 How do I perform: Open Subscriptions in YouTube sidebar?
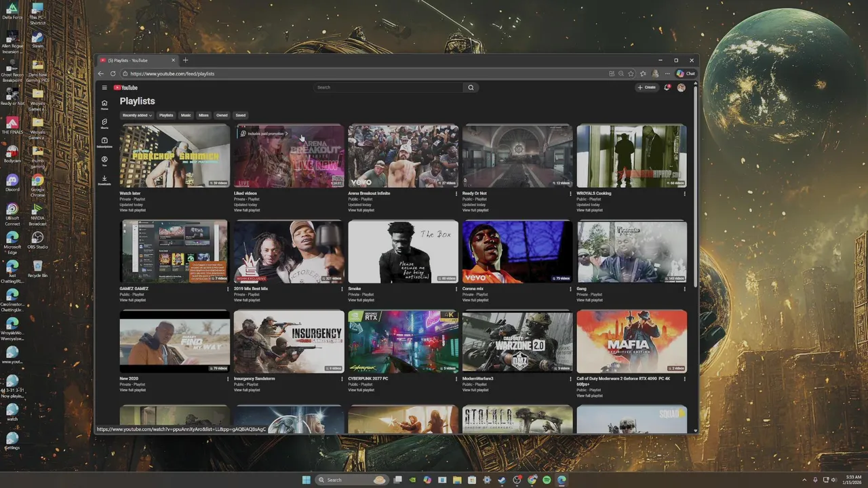pyautogui.click(x=104, y=143)
